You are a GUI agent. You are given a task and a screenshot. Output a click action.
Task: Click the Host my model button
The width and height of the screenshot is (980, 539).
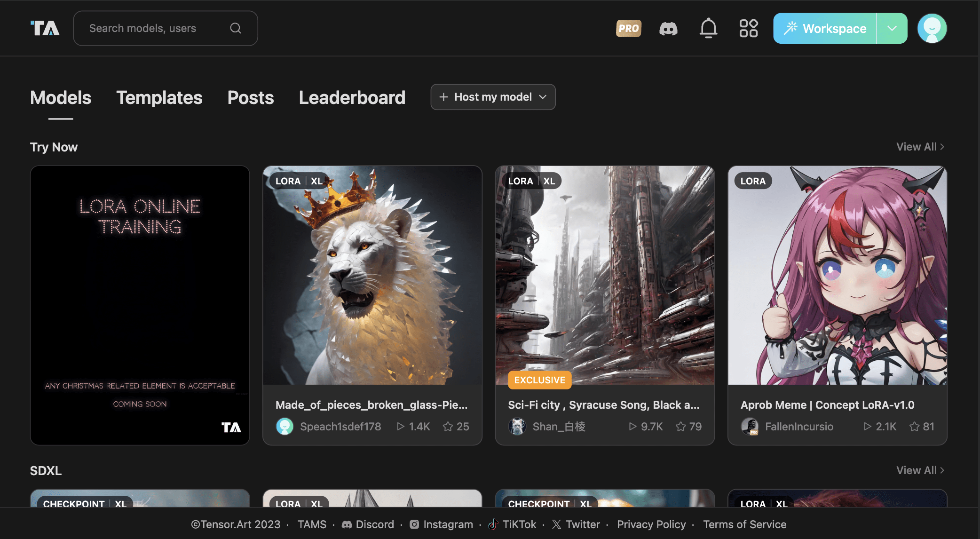click(493, 96)
